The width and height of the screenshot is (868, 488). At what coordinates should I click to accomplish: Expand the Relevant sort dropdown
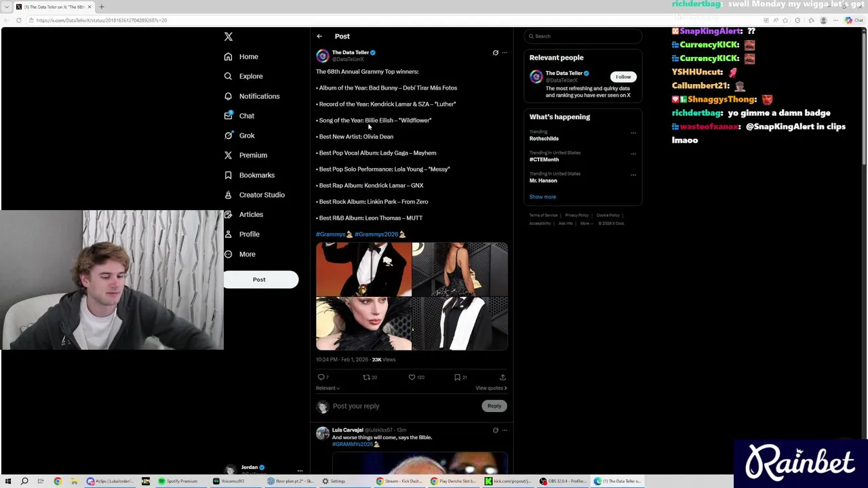point(328,388)
